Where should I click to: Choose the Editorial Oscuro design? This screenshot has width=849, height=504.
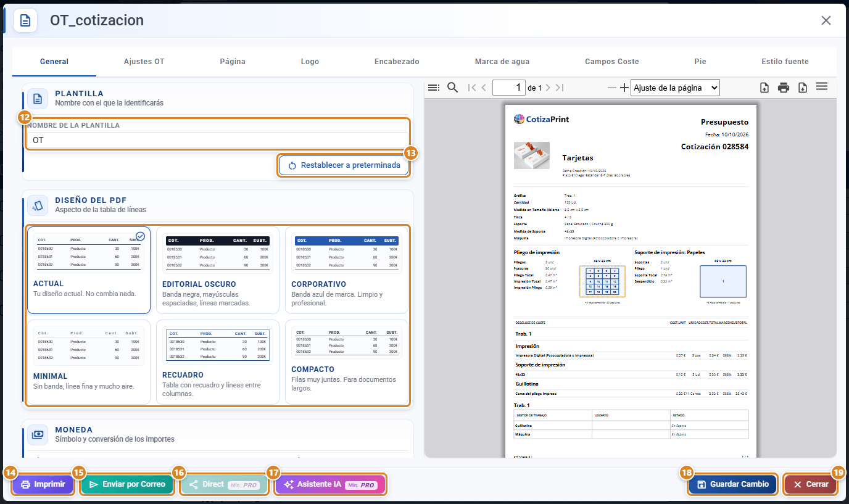point(218,270)
